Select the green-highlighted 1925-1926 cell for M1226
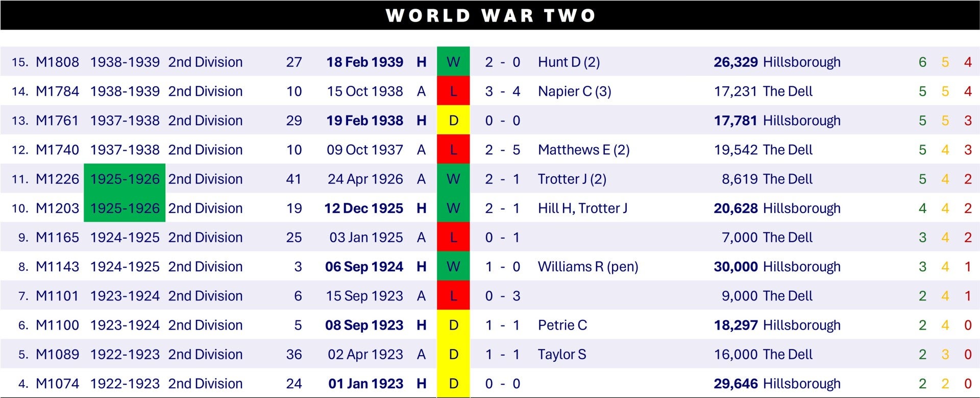 [125, 179]
